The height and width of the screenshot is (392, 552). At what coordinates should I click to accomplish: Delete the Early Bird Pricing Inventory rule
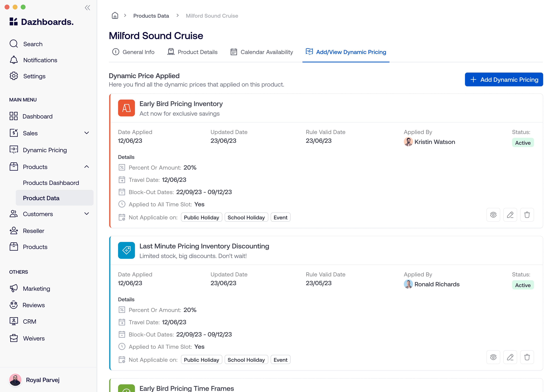pyautogui.click(x=527, y=215)
